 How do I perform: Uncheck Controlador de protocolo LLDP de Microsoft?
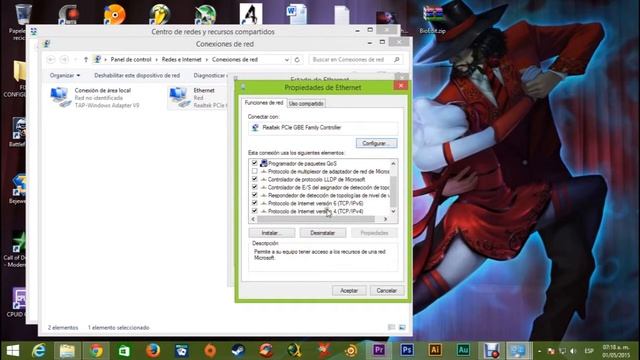click(x=255, y=179)
